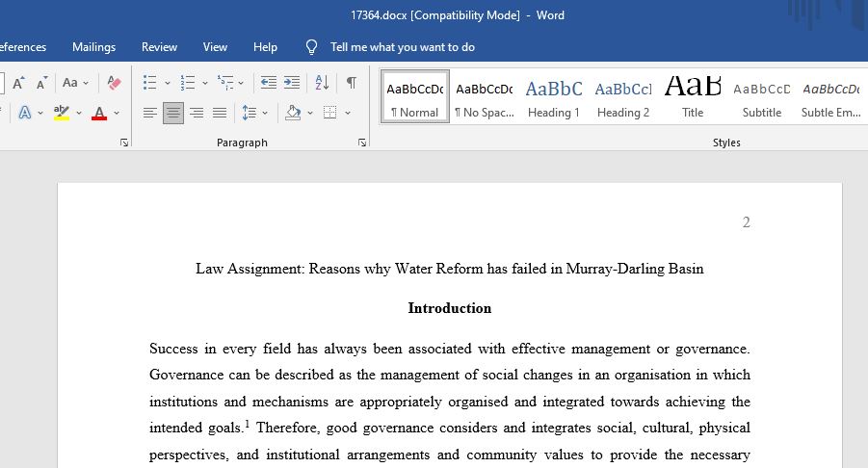
Task: Open line spacing dropdown arrow
Action: tap(265, 113)
